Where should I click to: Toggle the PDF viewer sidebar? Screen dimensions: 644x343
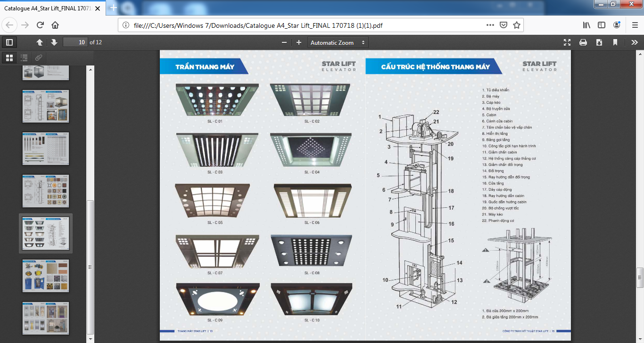pyautogui.click(x=9, y=42)
